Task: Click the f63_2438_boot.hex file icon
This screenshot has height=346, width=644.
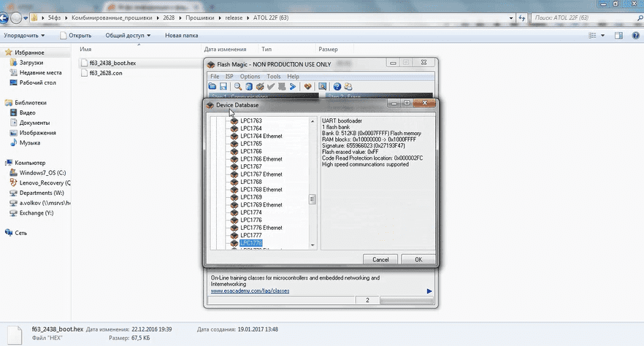Action: [84, 63]
